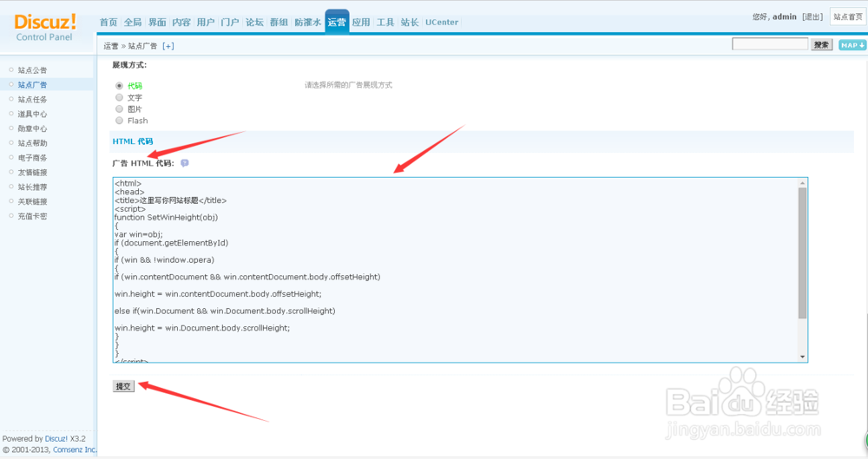Click the 提交 submit button

[x=123, y=386]
